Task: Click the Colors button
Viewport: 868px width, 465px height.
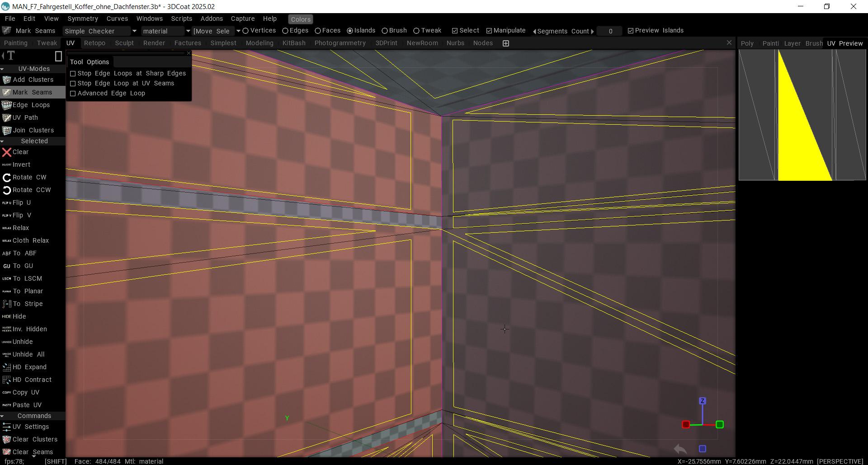Action: [x=301, y=19]
